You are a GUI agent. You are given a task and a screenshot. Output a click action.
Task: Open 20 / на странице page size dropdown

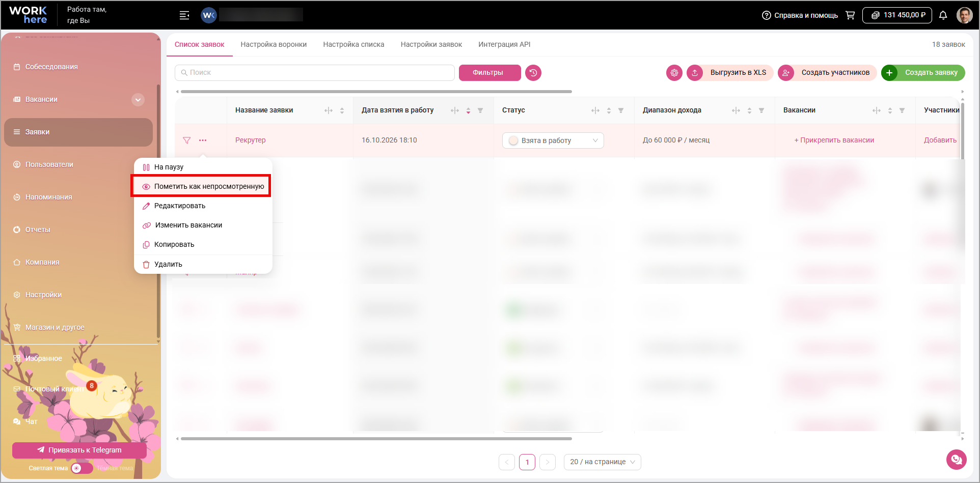click(603, 462)
